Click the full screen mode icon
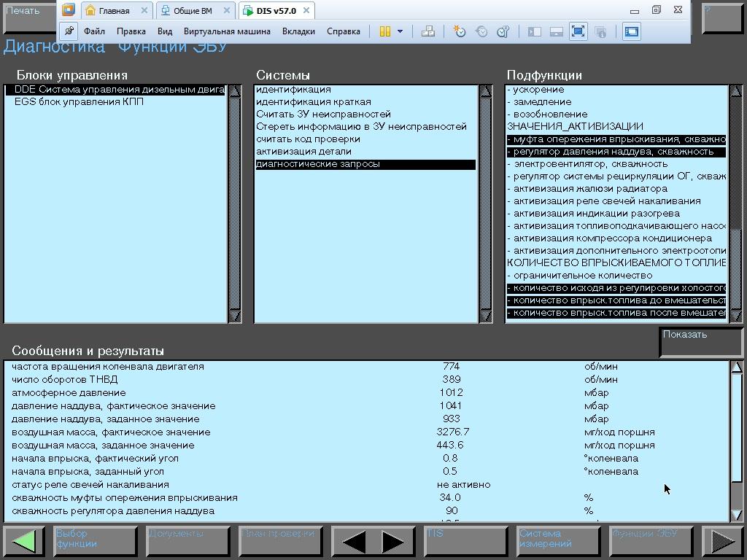 click(x=578, y=31)
